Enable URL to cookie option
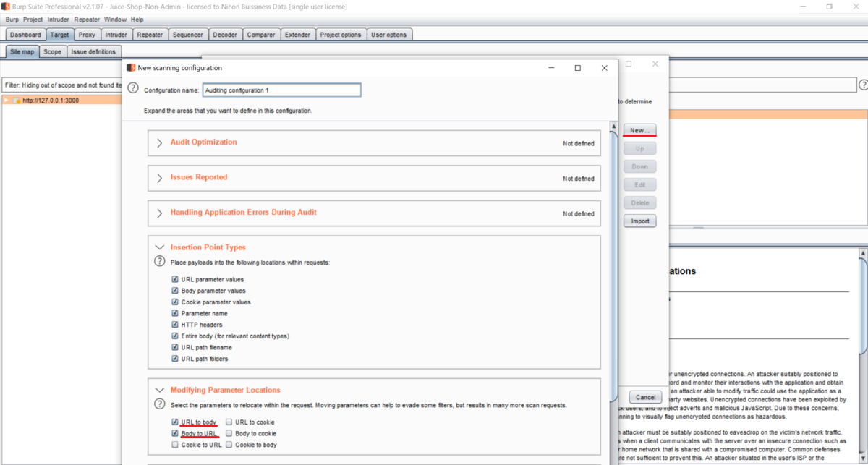 tap(229, 422)
